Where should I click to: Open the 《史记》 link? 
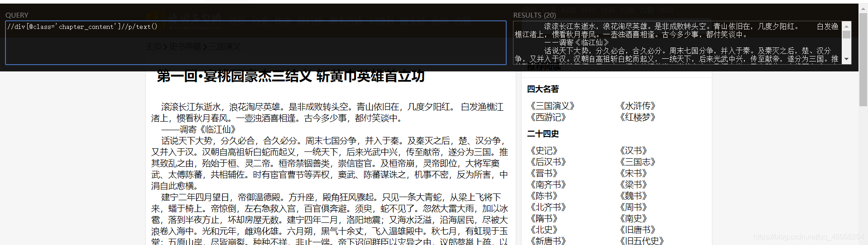click(544, 151)
